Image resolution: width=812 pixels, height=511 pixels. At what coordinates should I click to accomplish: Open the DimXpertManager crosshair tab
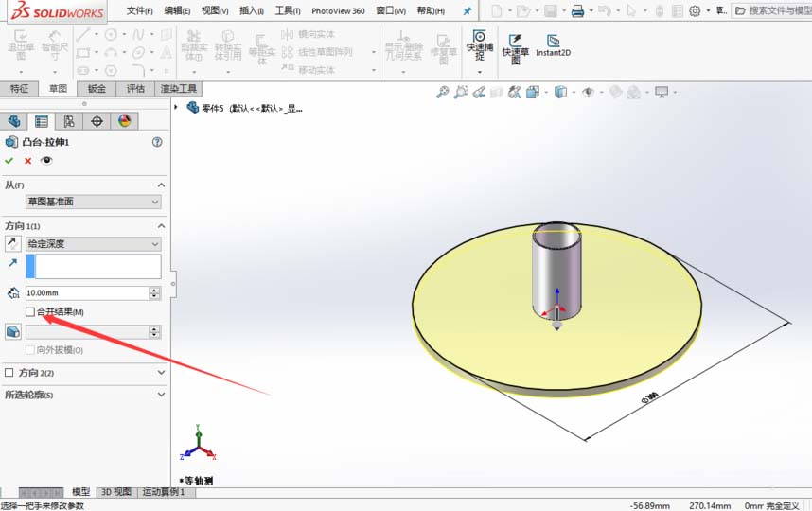(97, 121)
